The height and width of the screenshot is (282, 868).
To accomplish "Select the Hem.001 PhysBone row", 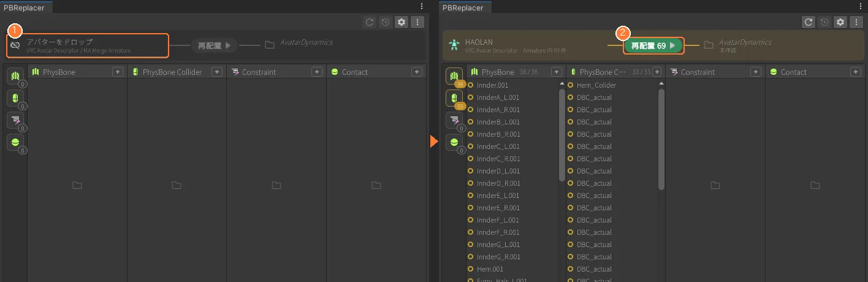I will [512, 269].
